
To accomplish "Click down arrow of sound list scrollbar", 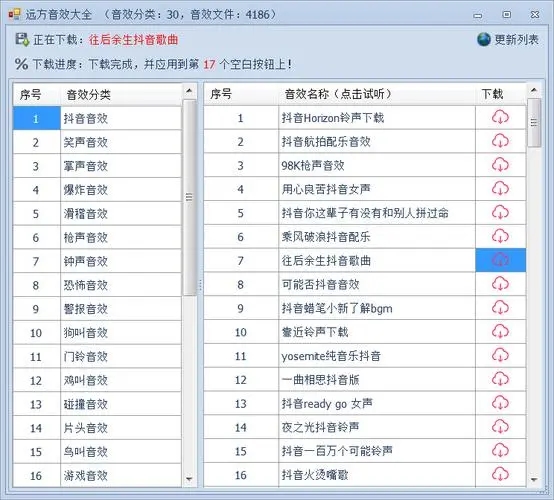I will point(534,480).
